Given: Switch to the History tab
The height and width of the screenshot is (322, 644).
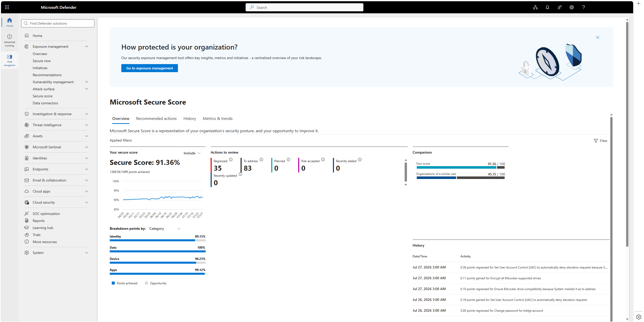Looking at the screenshot, I should coord(190,119).
